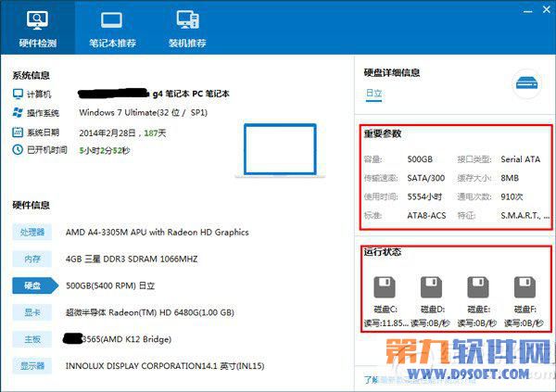556x392 pixels.
Task: Click the 硬盘详细信息 heading
Action: pos(392,72)
